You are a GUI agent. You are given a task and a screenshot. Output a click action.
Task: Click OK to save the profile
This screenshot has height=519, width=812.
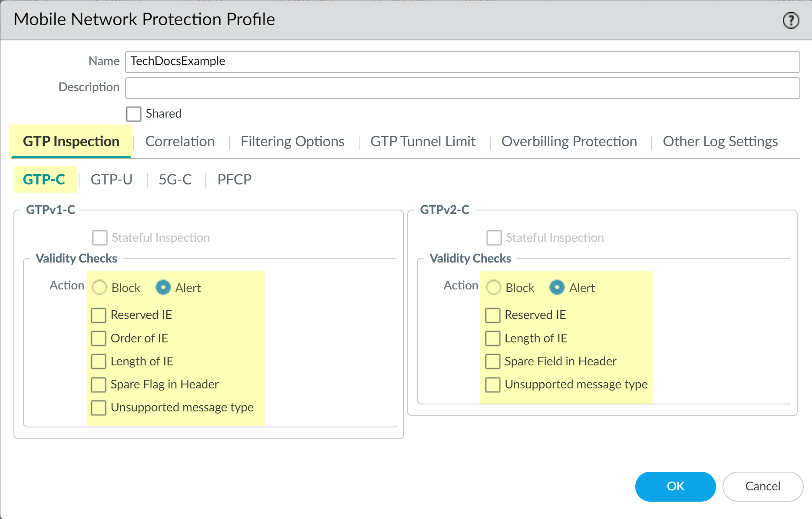point(675,486)
